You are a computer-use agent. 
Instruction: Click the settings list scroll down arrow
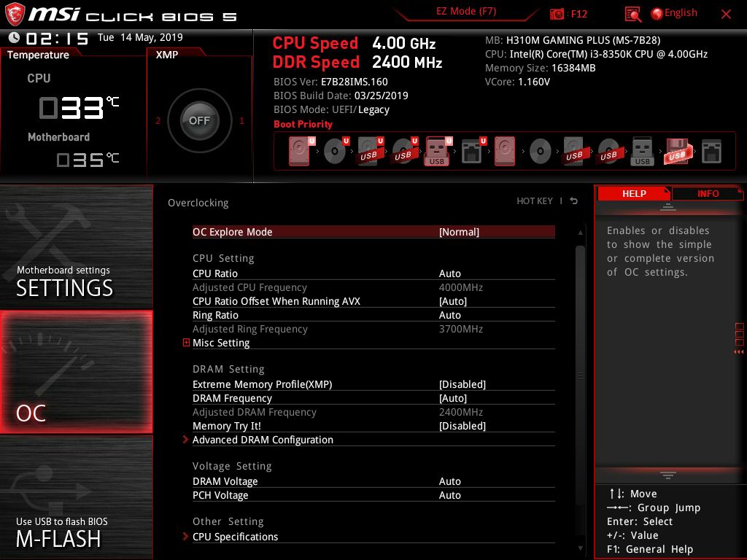(x=580, y=548)
